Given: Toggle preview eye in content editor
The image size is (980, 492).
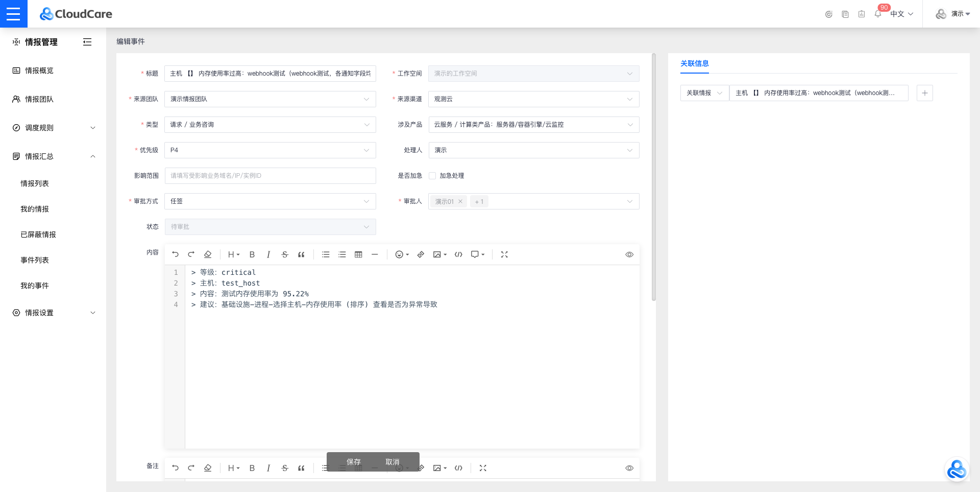Looking at the screenshot, I should click(x=629, y=254).
